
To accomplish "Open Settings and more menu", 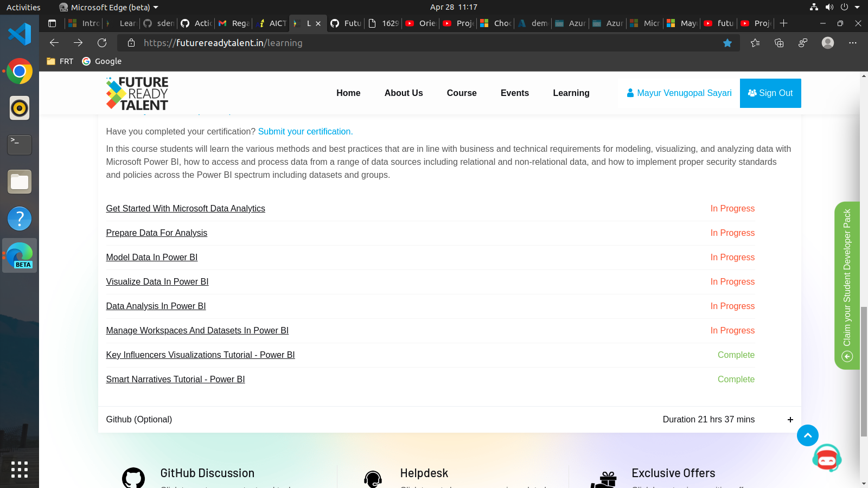I will 852,43.
